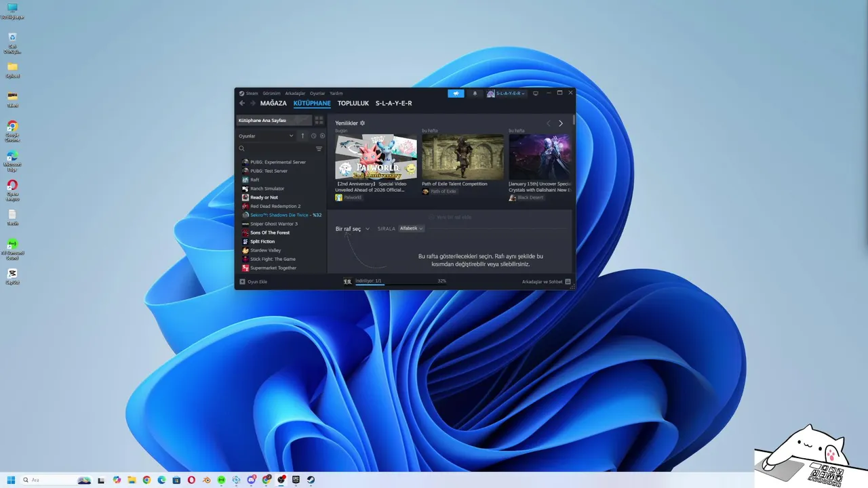Image resolution: width=868 pixels, height=488 pixels.
Task: Switch to Big Picture mode icon
Action: click(536, 94)
